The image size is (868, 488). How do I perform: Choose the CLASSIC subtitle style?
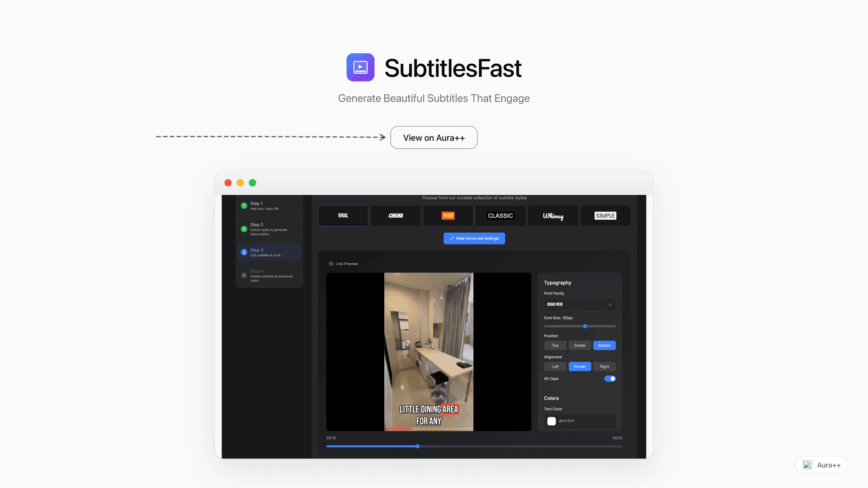500,216
